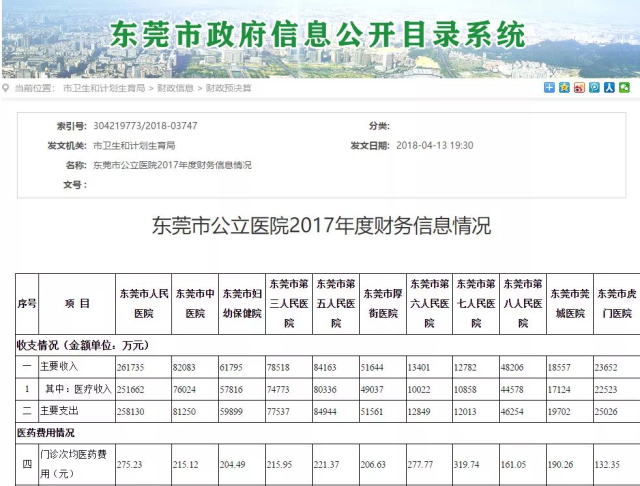Click column header 东莞市厚街医院
Image resolution: width=640 pixels, height=486 pixels.
[x=383, y=304]
